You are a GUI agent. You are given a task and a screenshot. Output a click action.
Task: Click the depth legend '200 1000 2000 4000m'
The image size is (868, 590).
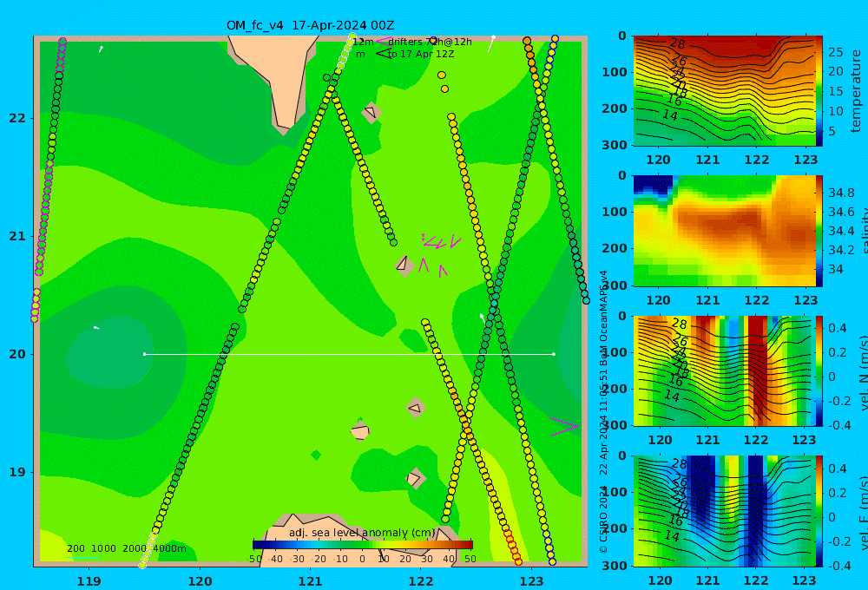(x=126, y=548)
